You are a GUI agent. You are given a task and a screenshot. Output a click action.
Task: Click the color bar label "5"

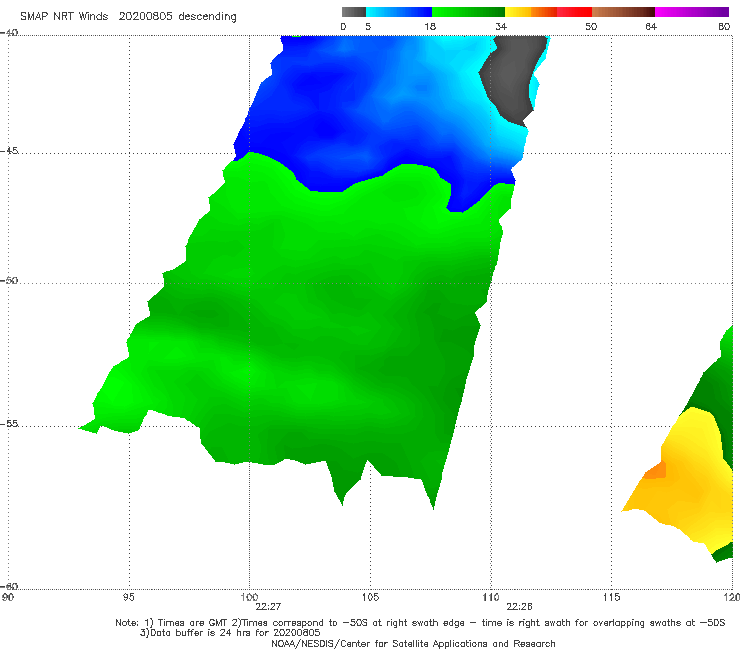tap(368, 26)
